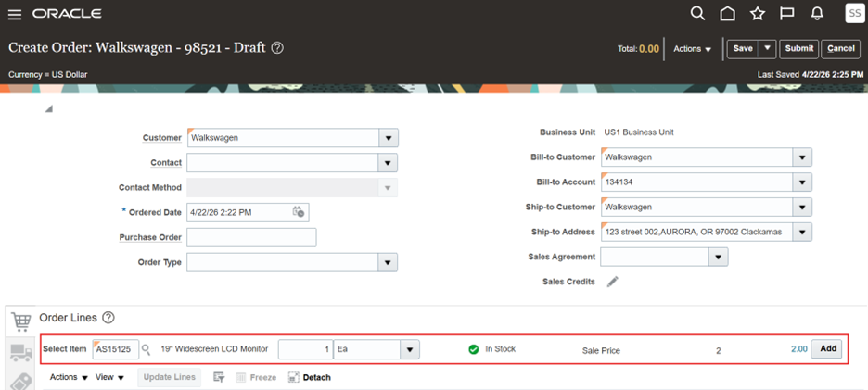Expand the Ship-to Customer dropdown
Image resolution: width=868 pixels, height=390 pixels.
(802, 207)
